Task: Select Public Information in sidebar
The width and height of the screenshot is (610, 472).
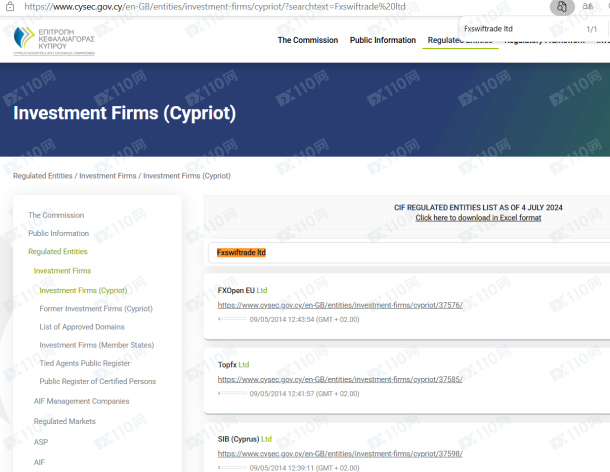Action: click(58, 233)
